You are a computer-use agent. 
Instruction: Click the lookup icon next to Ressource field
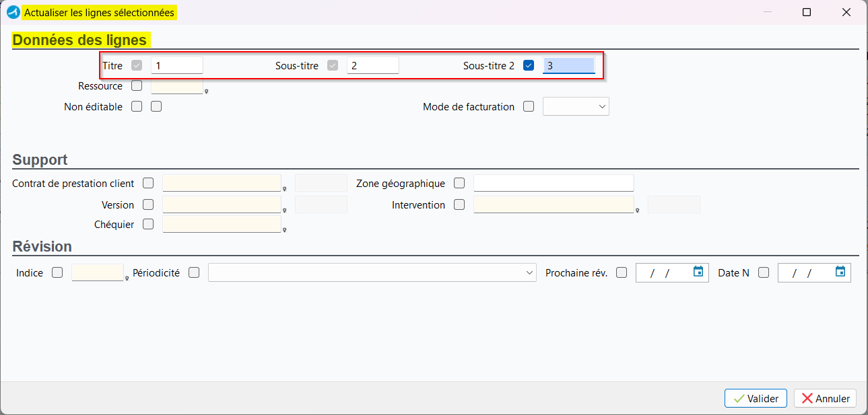click(206, 91)
